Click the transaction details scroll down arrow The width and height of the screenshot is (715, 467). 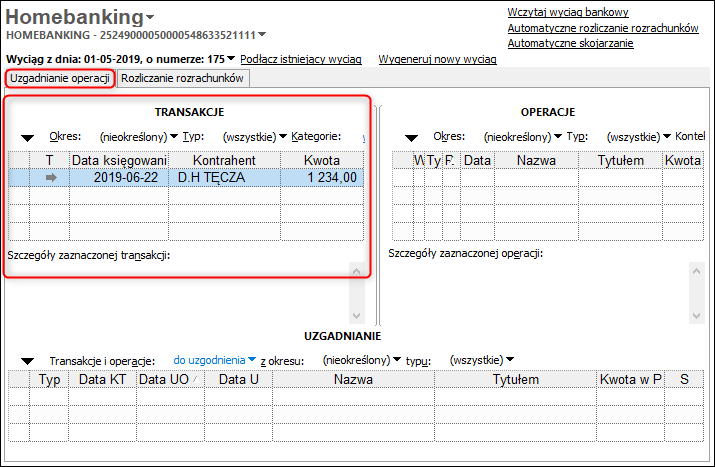point(357,316)
